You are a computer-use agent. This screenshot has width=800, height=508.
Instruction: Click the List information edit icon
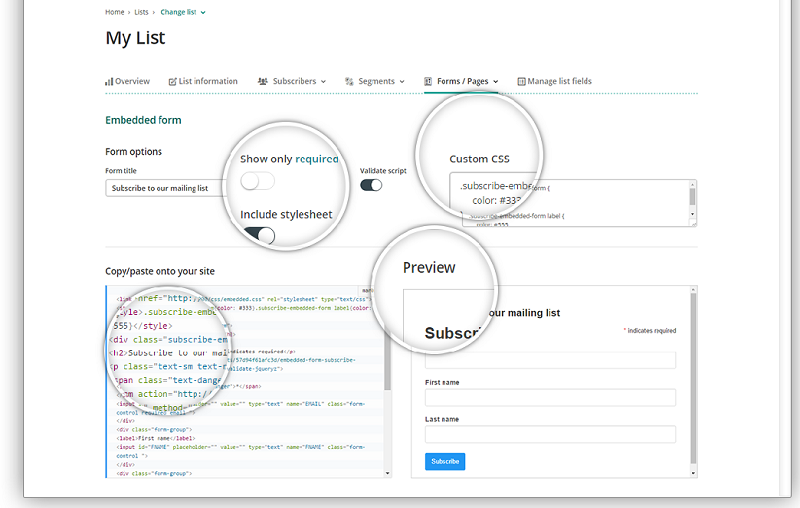pyautogui.click(x=172, y=82)
